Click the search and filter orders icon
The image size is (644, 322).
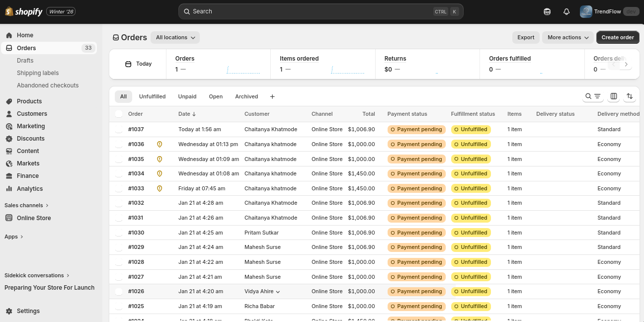point(593,96)
